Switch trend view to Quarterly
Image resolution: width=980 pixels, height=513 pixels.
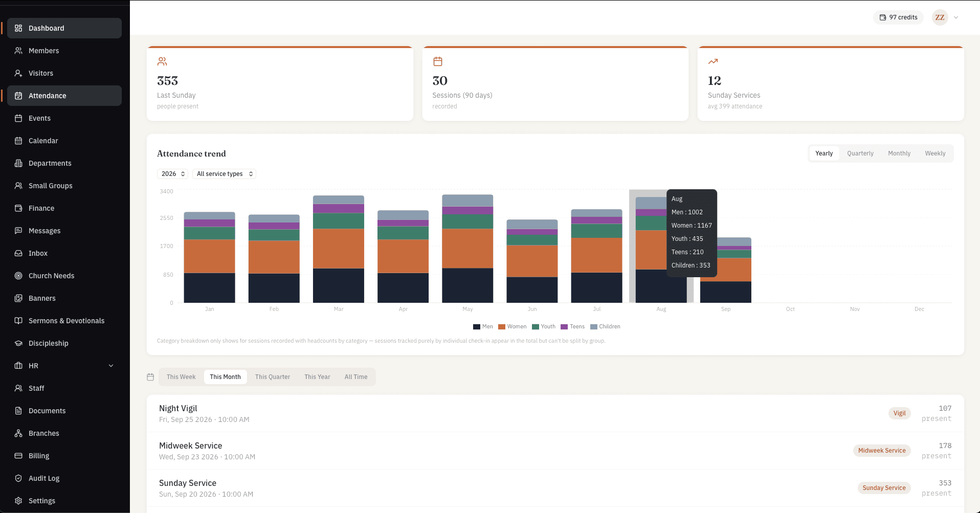coord(860,153)
